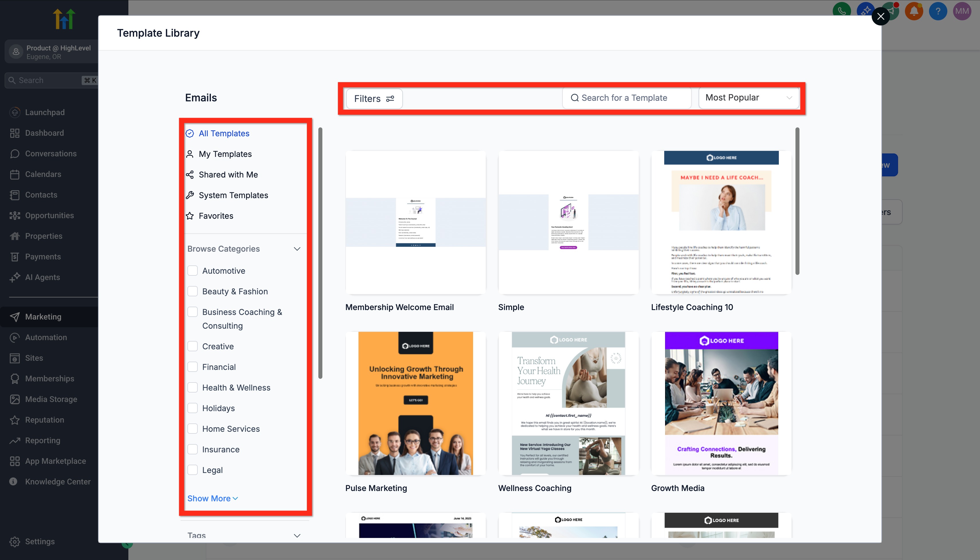
Task: Check the Automotive category checkbox
Action: tap(193, 271)
